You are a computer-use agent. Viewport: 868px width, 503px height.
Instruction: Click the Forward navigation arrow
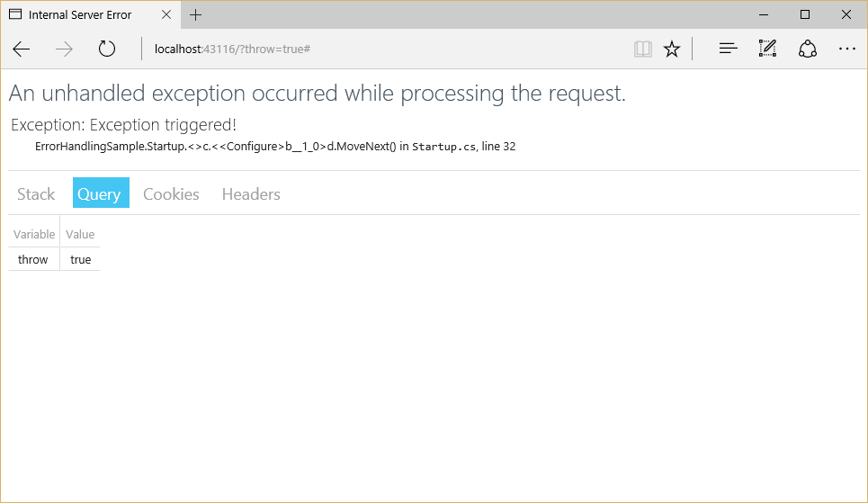pyautogui.click(x=64, y=49)
